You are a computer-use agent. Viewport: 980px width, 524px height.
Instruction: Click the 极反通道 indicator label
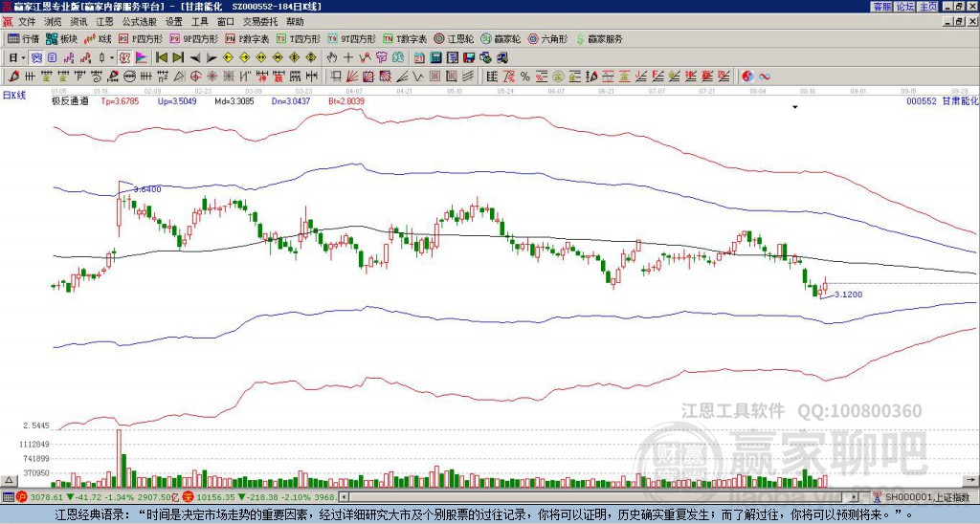tap(70, 100)
